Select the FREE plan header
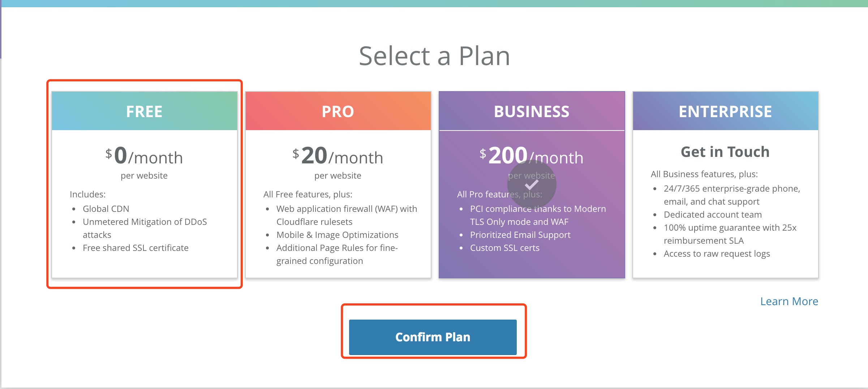The height and width of the screenshot is (389, 868). pos(144,111)
